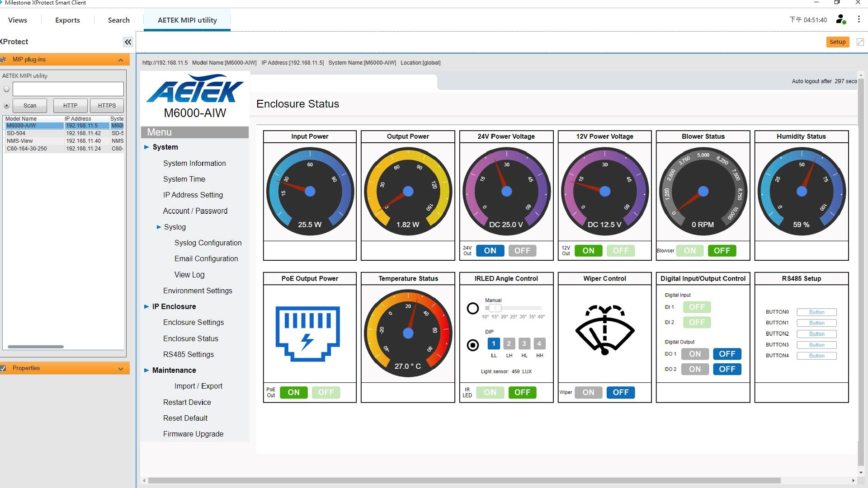Toggle the Properties checkbox
The image size is (868, 488).
coord(3,368)
